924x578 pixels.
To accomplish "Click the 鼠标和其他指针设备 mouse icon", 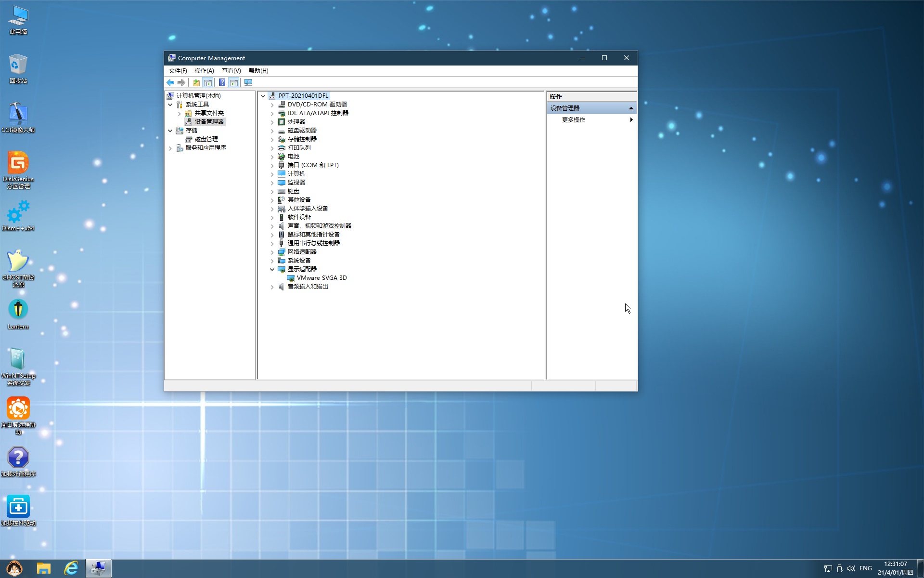I will [x=282, y=235].
